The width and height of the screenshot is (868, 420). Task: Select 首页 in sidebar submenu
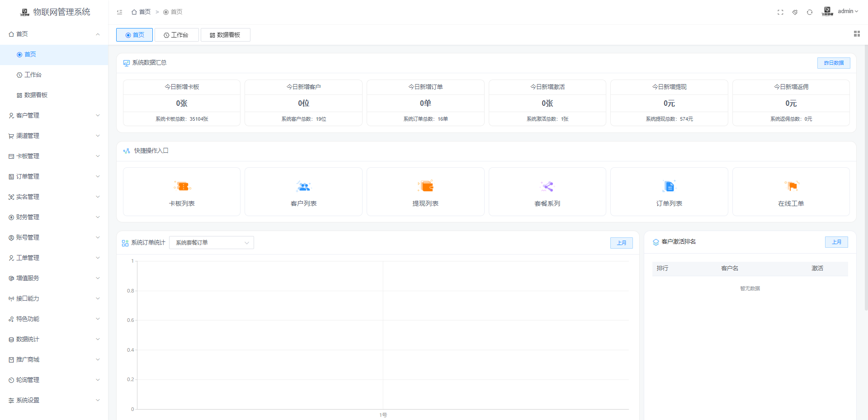(x=54, y=55)
